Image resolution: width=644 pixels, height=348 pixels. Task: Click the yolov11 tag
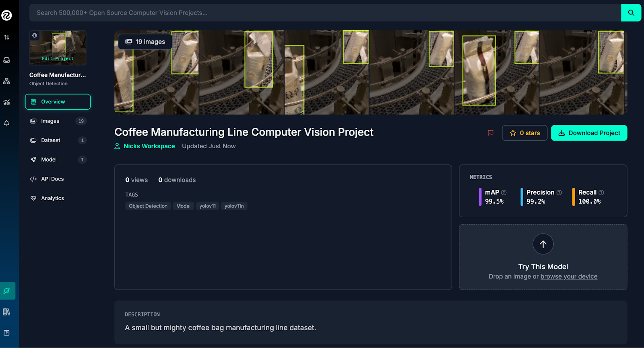pos(207,206)
